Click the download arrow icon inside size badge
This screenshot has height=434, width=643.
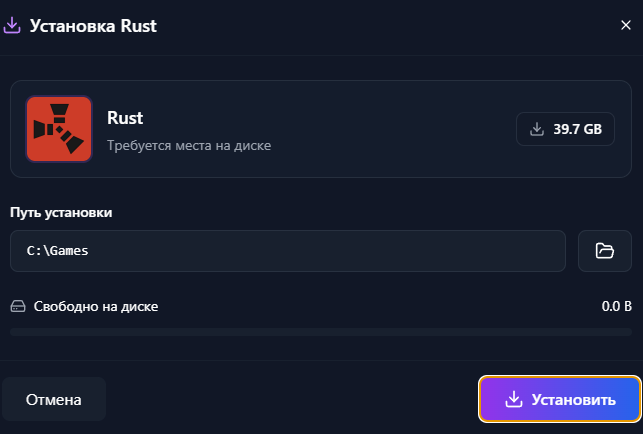[x=536, y=129]
